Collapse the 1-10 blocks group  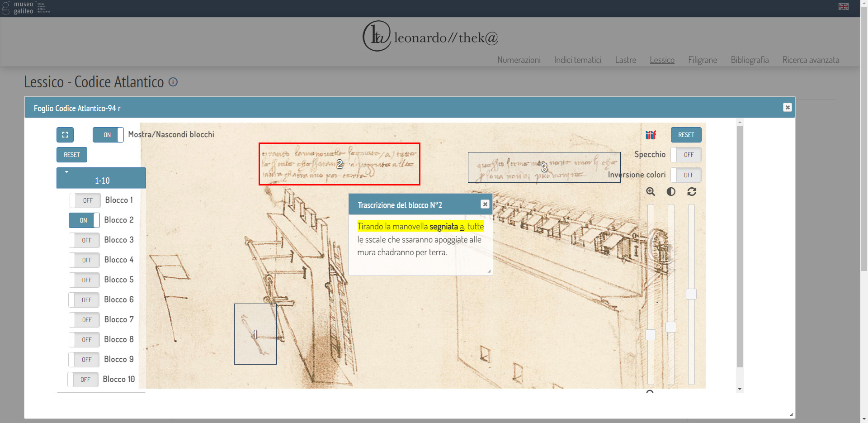pos(101,178)
